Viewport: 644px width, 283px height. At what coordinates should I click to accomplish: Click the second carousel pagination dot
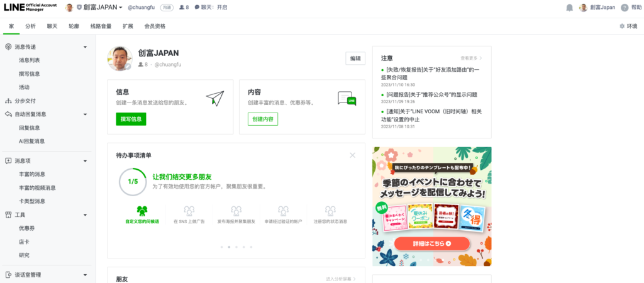tap(229, 247)
